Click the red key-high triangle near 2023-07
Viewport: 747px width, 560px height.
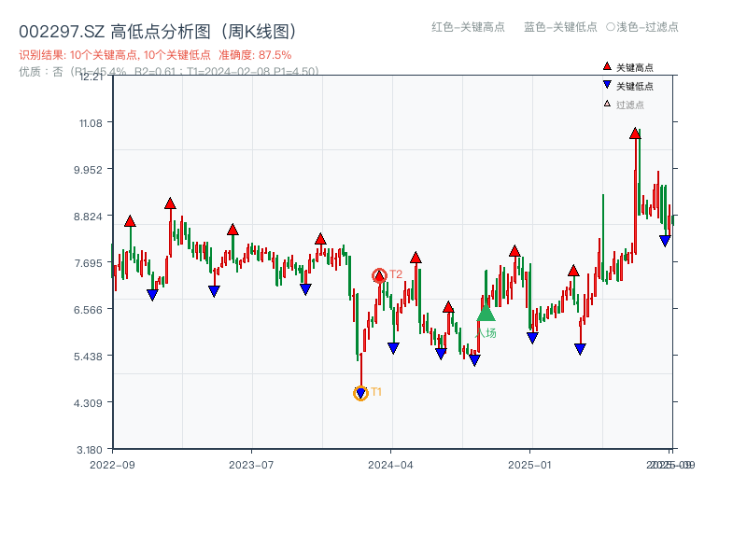point(233,231)
